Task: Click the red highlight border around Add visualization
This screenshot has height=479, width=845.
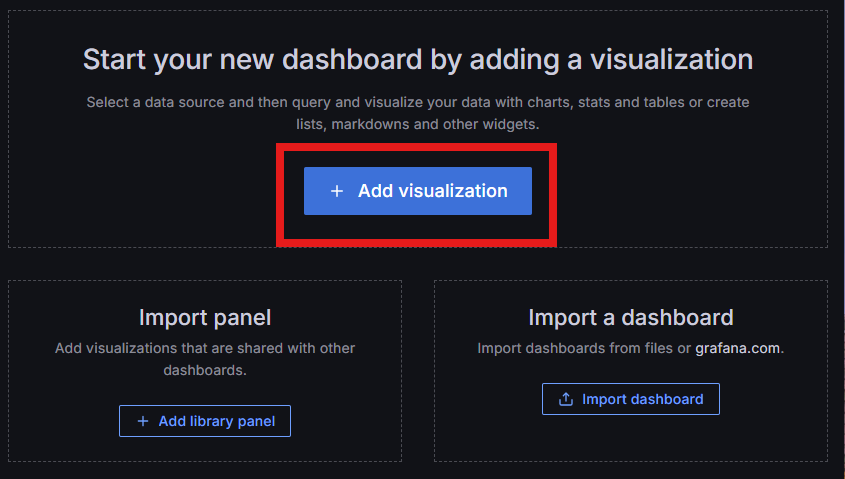Action: point(417,148)
